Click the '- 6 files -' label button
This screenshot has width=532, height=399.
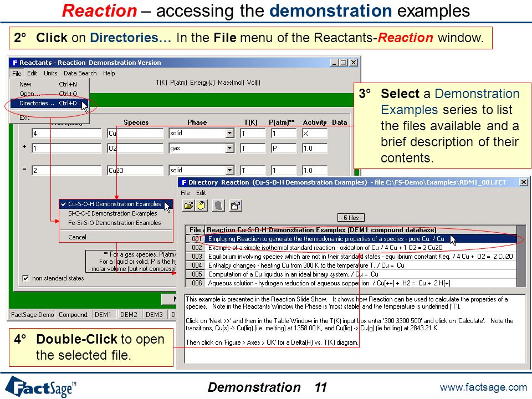351,218
